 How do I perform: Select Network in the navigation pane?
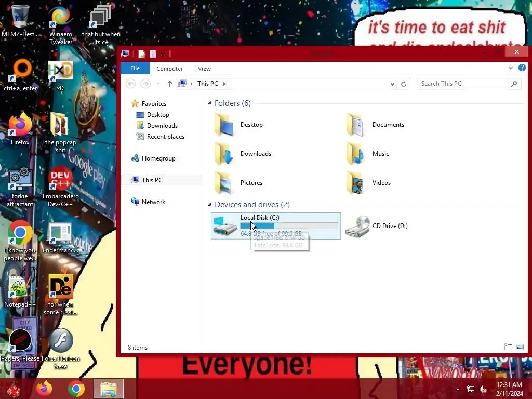click(x=153, y=202)
